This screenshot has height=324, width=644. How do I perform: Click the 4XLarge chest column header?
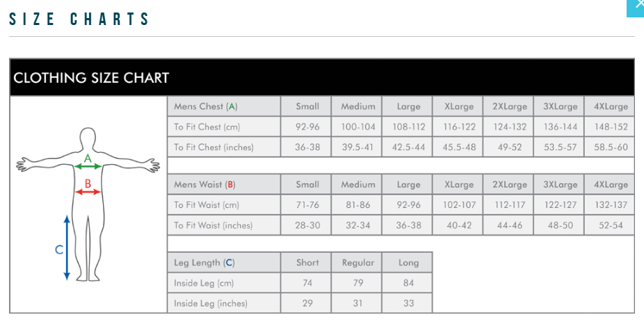point(611,106)
